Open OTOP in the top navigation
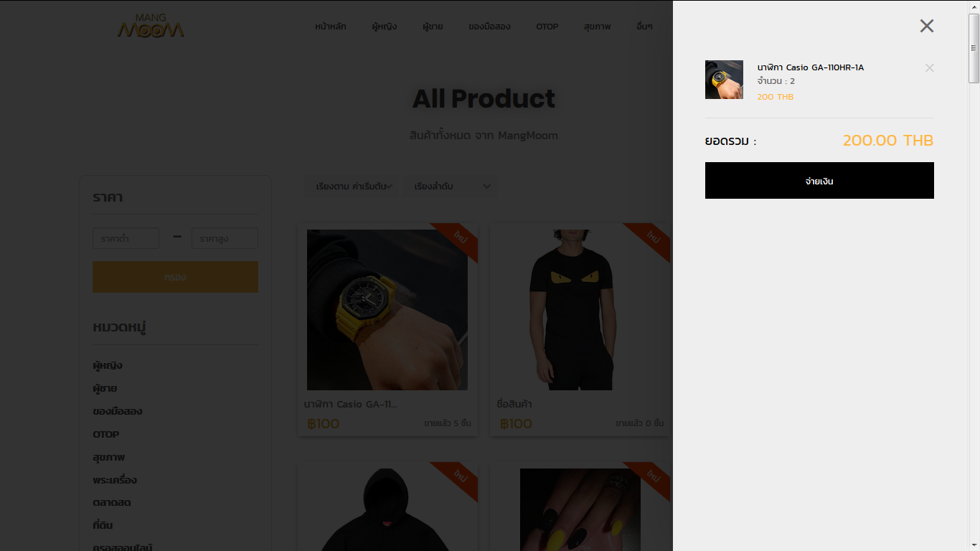 [547, 27]
